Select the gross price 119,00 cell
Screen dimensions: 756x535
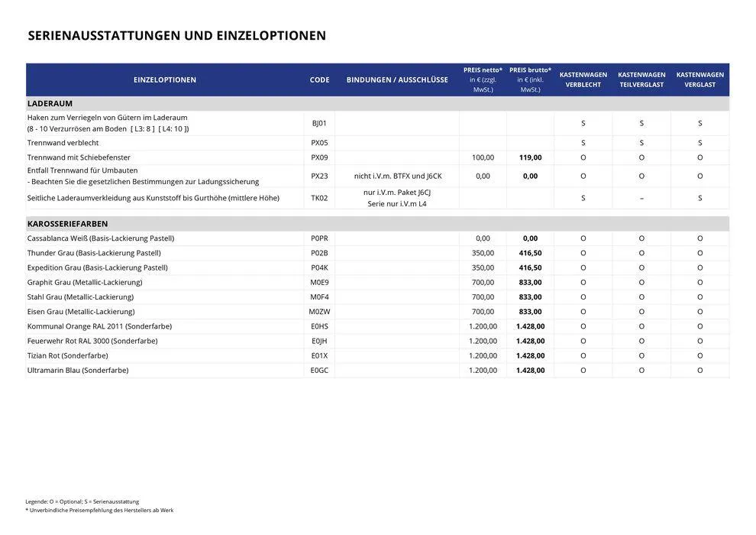tap(530, 157)
